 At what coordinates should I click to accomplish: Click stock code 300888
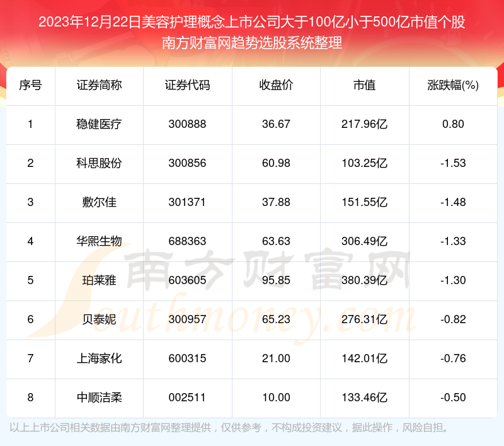click(187, 124)
